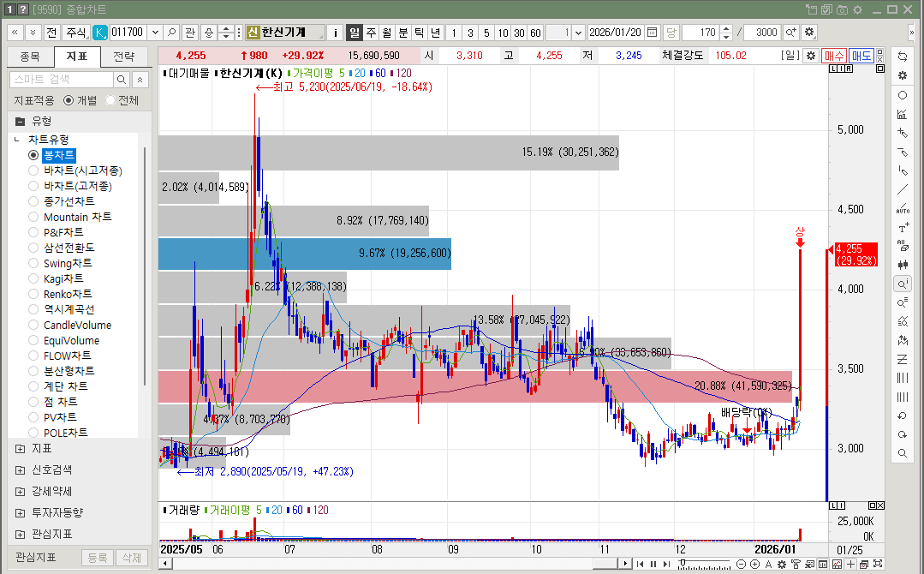
Task: Select 삼선전환도 chart type
Action: (x=33, y=248)
